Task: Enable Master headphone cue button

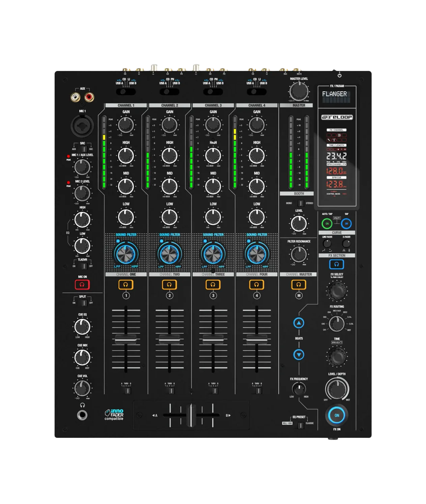Action: (299, 284)
